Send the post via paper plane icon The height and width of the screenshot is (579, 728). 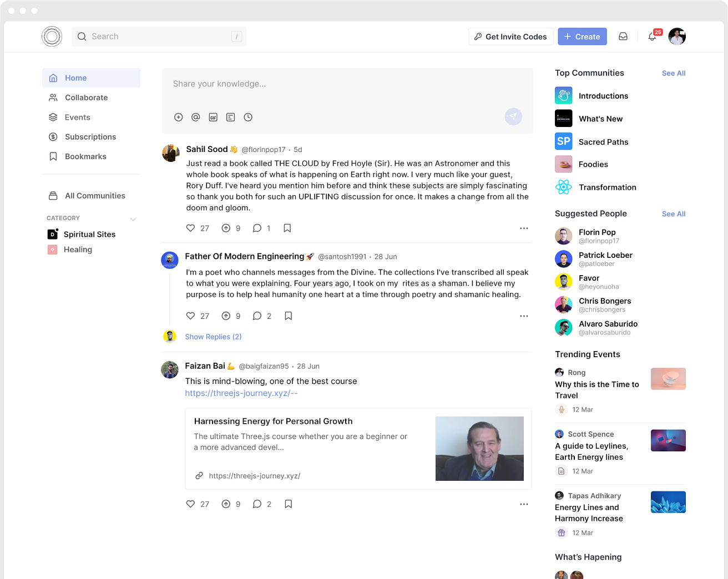(513, 116)
